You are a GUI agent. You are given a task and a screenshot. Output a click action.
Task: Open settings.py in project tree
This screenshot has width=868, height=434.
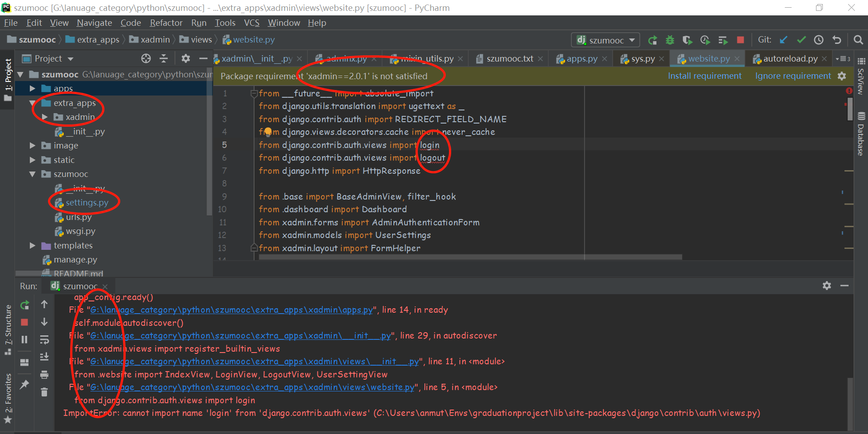(87, 203)
